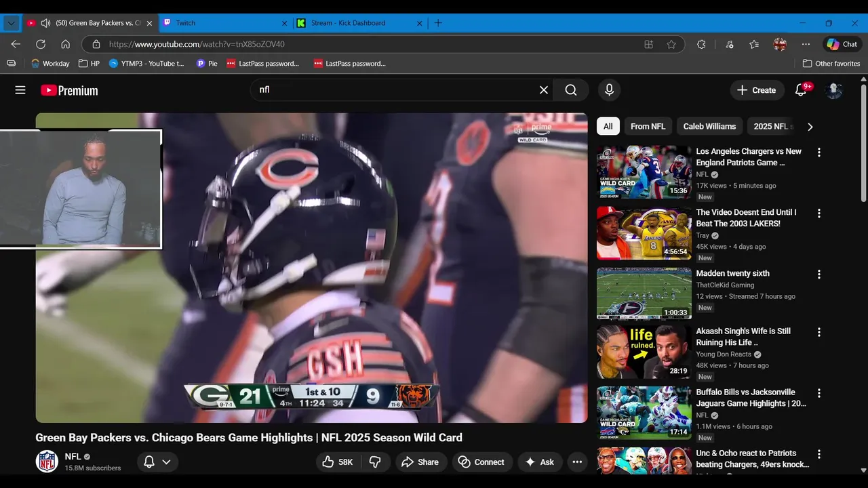Open more options for Madden twenty sixth
Screen dimensions: 868x488
tap(818, 274)
